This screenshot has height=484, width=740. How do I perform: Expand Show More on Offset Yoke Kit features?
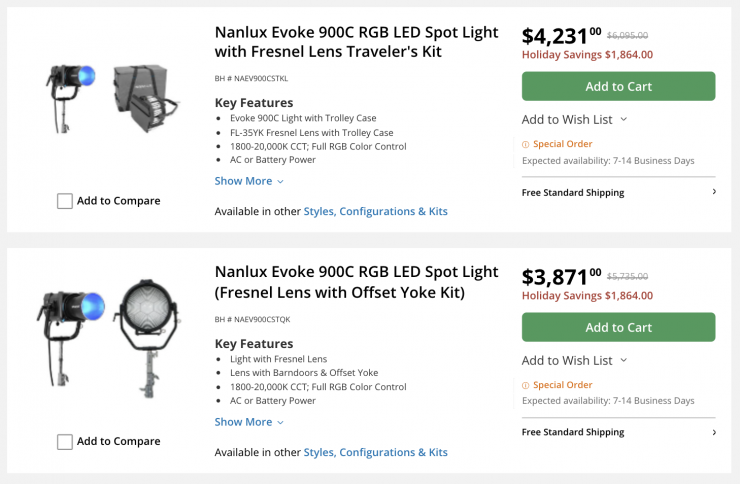click(249, 422)
